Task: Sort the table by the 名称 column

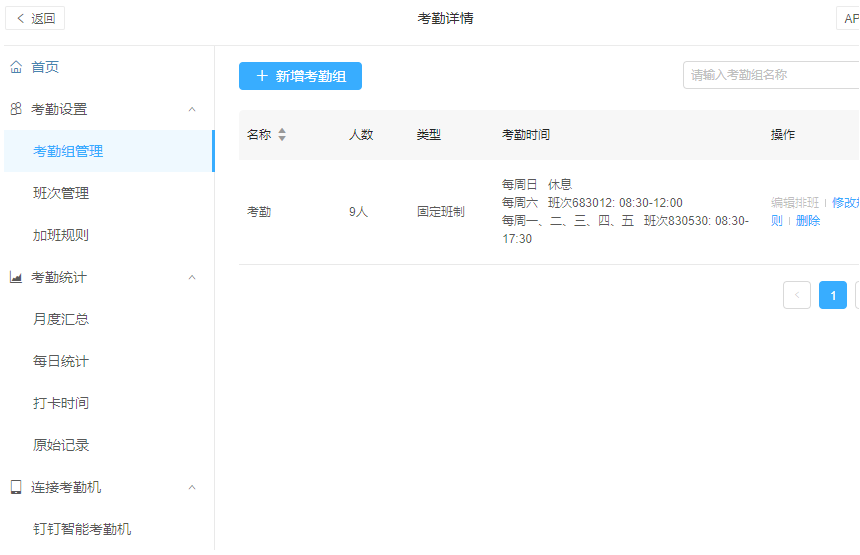Action: pyautogui.click(x=282, y=135)
